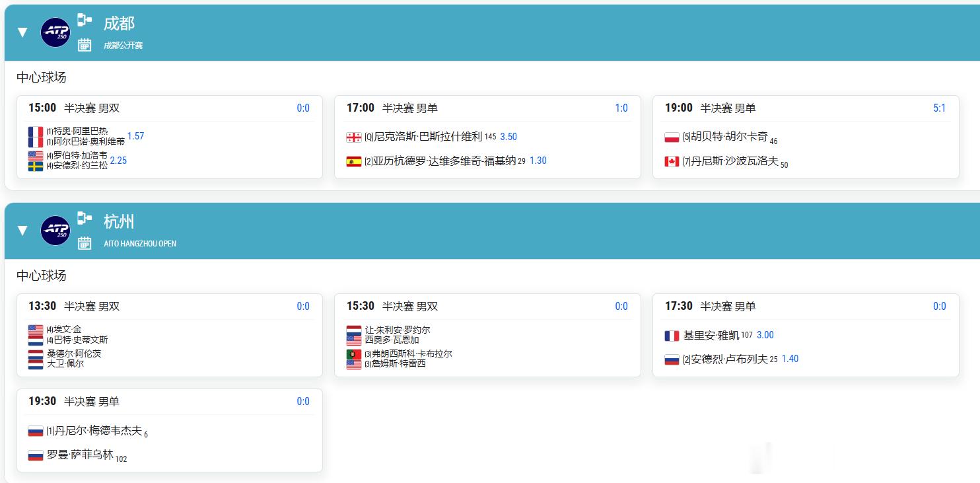The image size is (980, 483).
Task: Click the Georgian flag next to 尼克洛斯·巴斯拉什维利
Action: pyautogui.click(x=354, y=137)
